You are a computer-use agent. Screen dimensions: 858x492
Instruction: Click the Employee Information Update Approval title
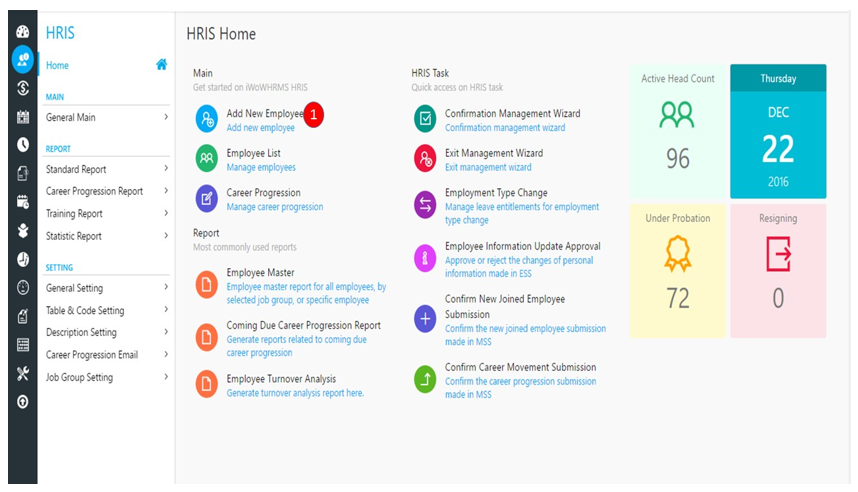click(523, 246)
